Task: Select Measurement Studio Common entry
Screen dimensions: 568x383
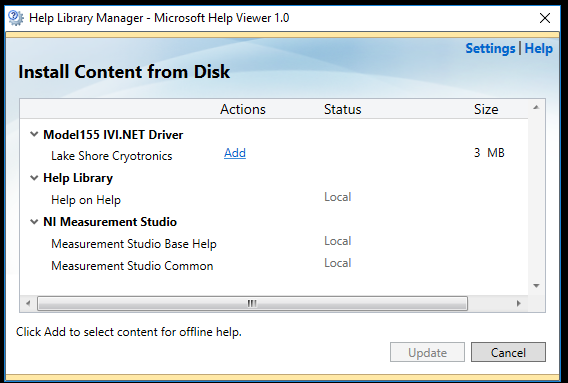Action: click(x=132, y=266)
